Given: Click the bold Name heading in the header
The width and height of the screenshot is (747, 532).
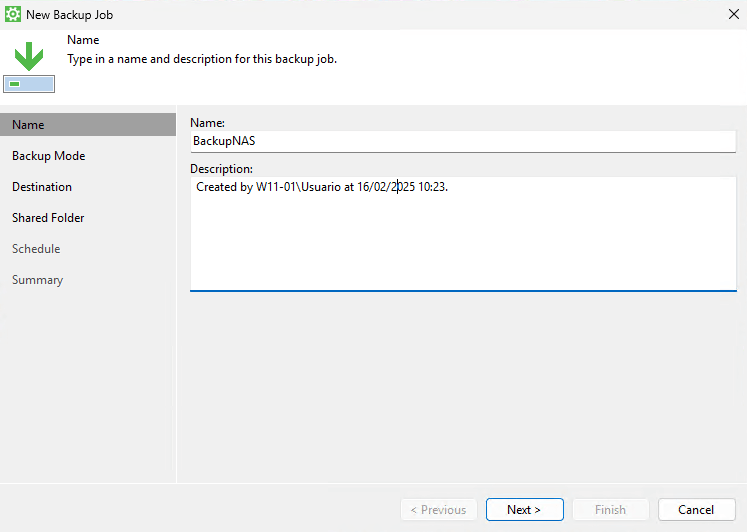Looking at the screenshot, I should [83, 40].
